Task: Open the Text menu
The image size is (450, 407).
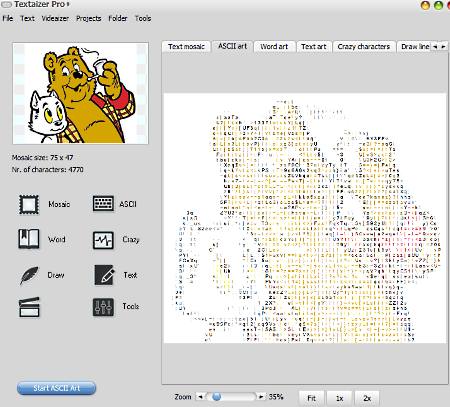Action: [27, 18]
